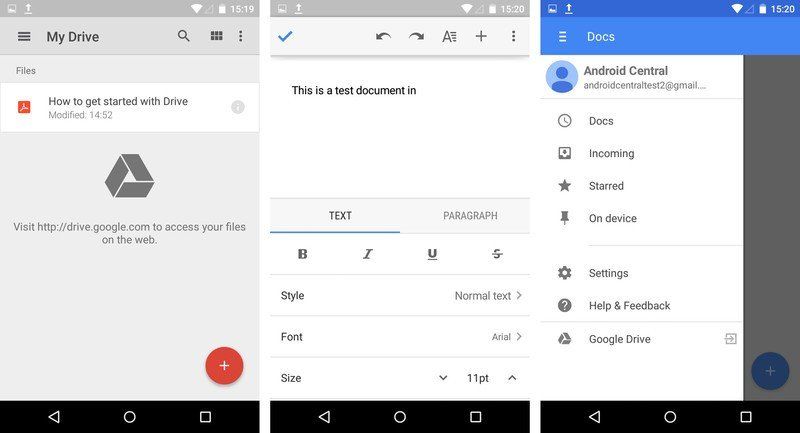Tap the gear icon beside Settings
The width and height of the screenshot is (800, 433).
coord(565,273)
